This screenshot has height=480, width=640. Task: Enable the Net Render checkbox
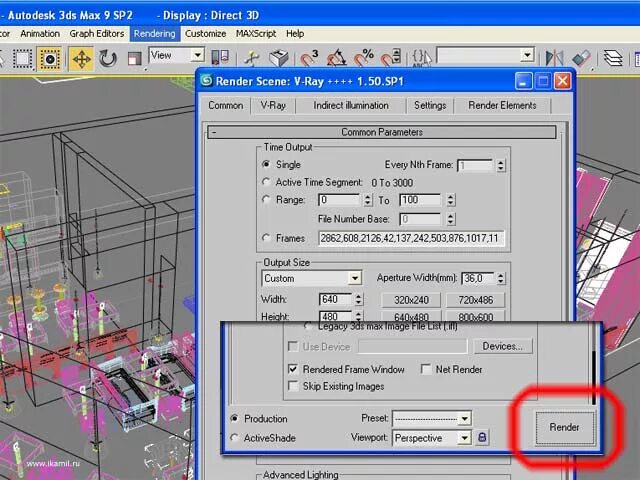tap(426, 369)
